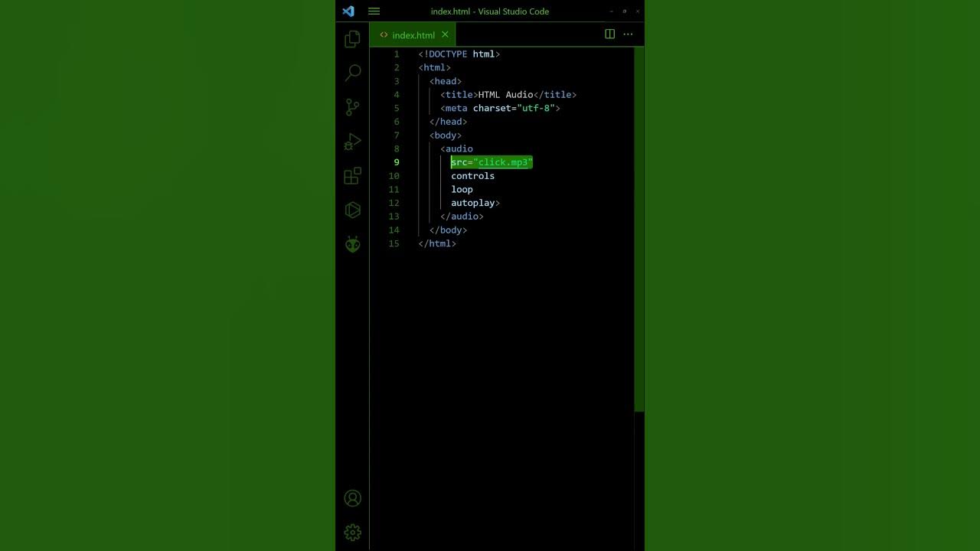Open Run and Debug view
Image resolution: width=980 pixels, height=551 pixels.
pos(352,141)
